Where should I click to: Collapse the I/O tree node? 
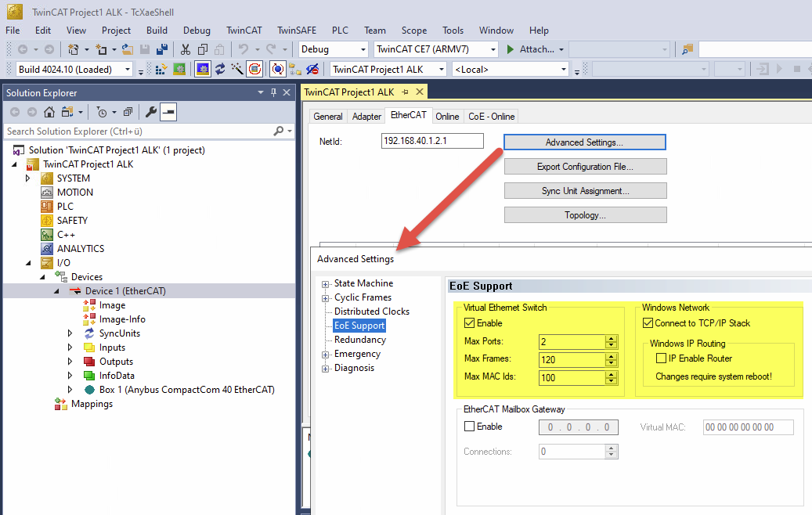tap(28, 263)
